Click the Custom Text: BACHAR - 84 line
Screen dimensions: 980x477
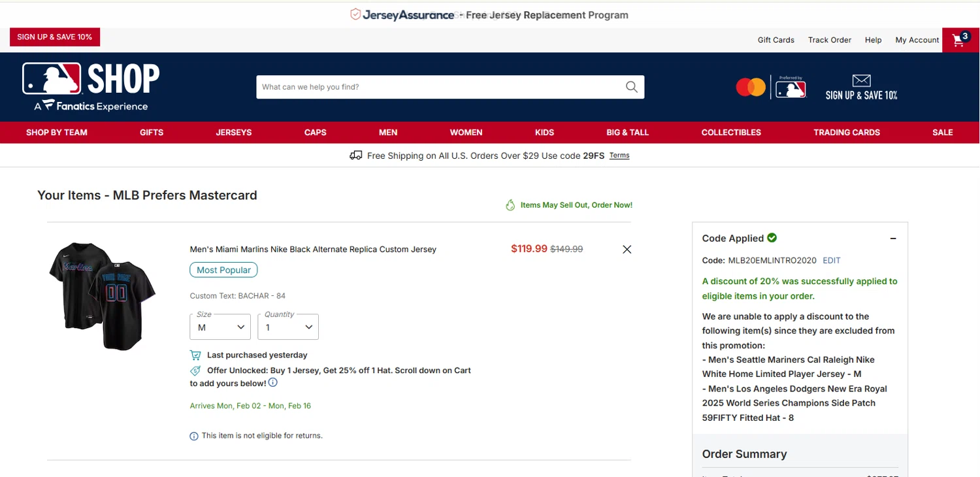[x=238, y=296]
